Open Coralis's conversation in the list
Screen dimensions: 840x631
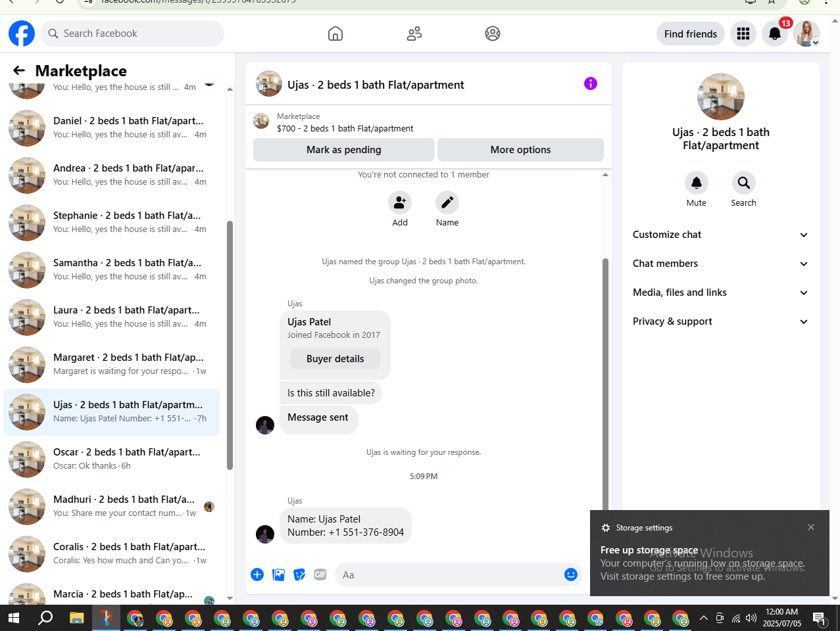point(112,553)
